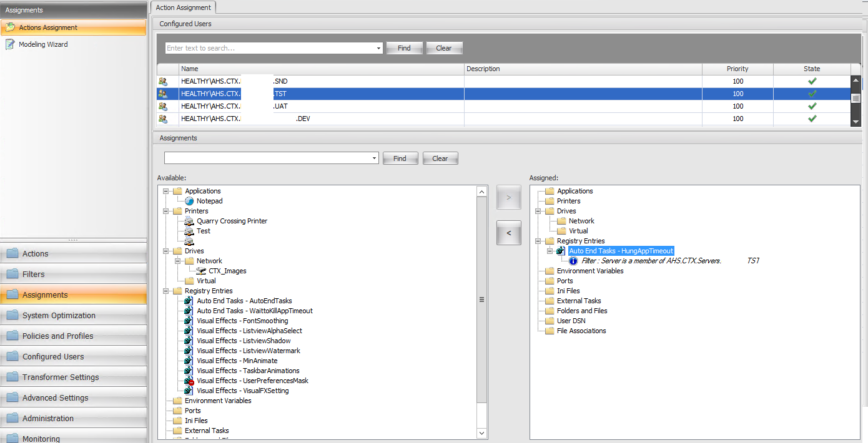The width and height of the screenshot is (868, 443).
Task: Select the Quarry Crossing Printer icon
Action: [189, 221]
